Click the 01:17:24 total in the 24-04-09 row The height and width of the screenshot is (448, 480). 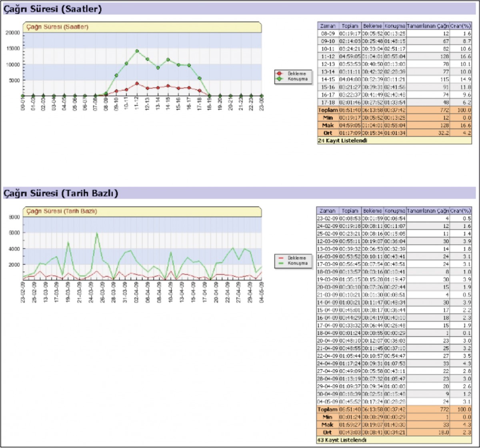tap(350, 364)
